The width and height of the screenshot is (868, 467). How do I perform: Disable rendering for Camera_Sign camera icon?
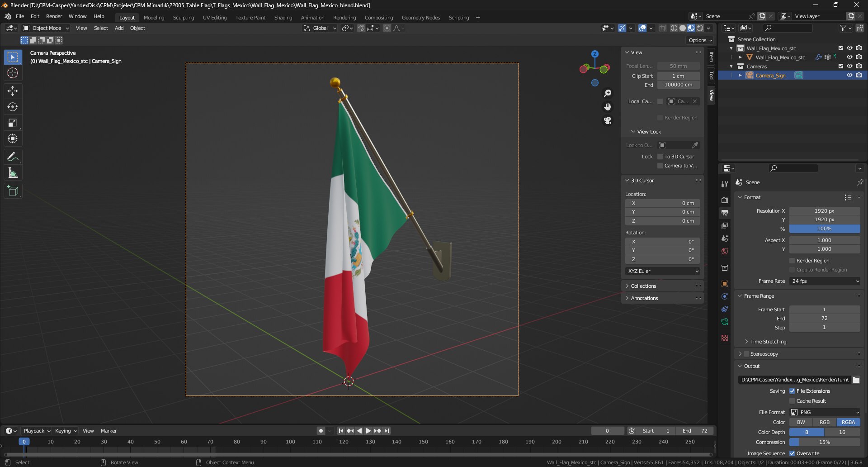859,76
